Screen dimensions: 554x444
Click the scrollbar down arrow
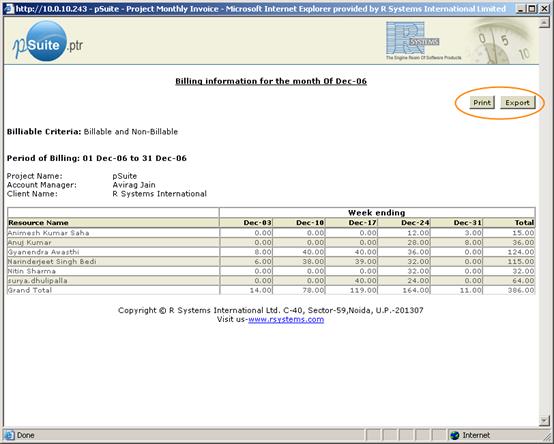pyautogui.click(x=544, y=420)
